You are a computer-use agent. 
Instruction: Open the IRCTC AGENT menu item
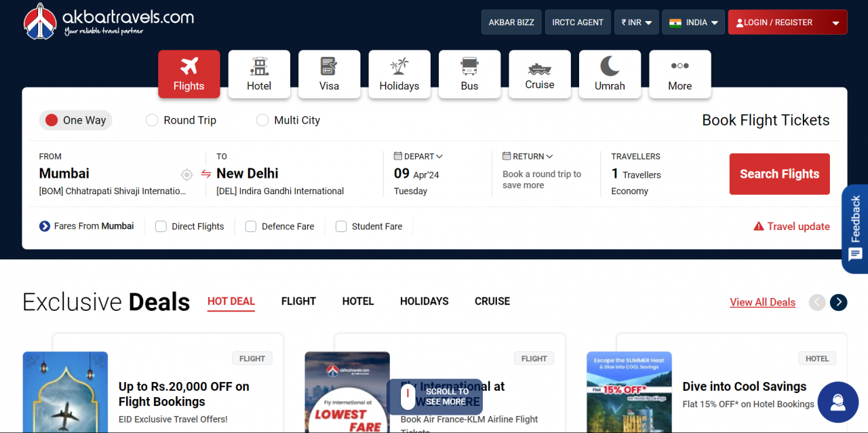(x=577, y=22)
